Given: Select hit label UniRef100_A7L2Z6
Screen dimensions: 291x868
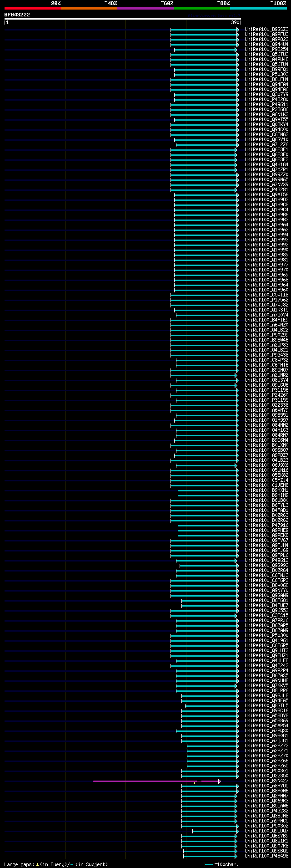Looking at the screenshot, I should [x=266, y=145].
